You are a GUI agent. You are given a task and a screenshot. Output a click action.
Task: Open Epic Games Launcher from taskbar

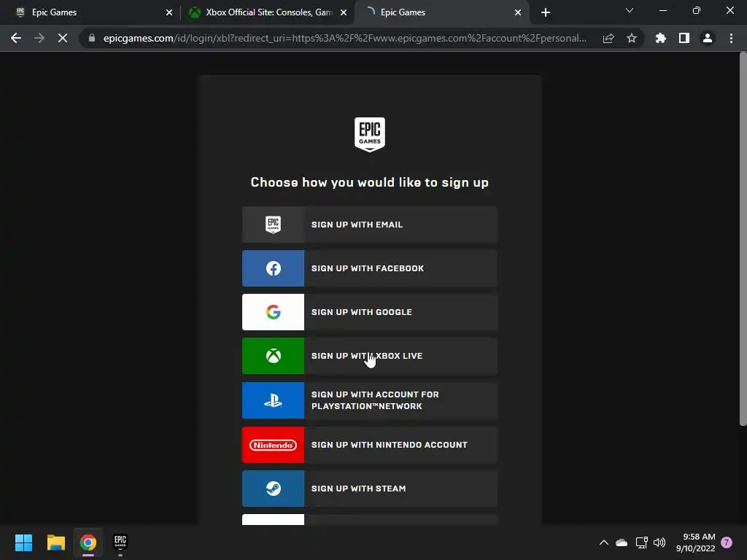tap(120, 542)
